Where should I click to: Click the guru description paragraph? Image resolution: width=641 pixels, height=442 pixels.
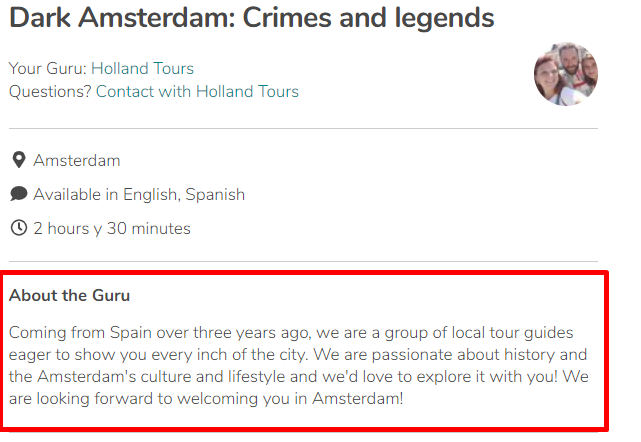tap(298, 366)
